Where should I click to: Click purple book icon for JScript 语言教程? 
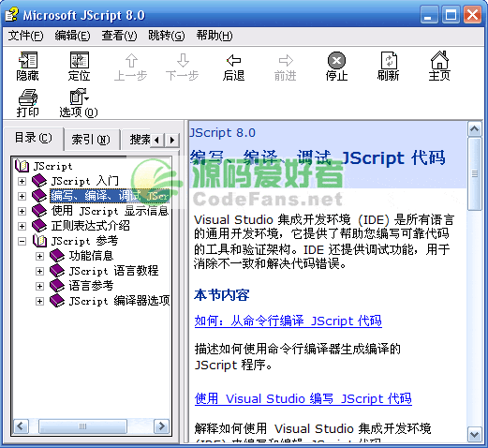pyautogui.click(x=57, y=271)
